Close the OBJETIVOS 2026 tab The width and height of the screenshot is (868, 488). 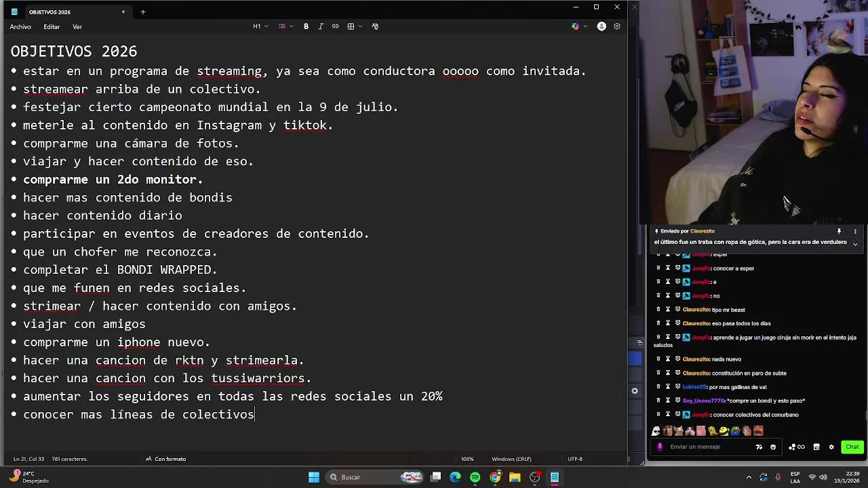[123, 12]
